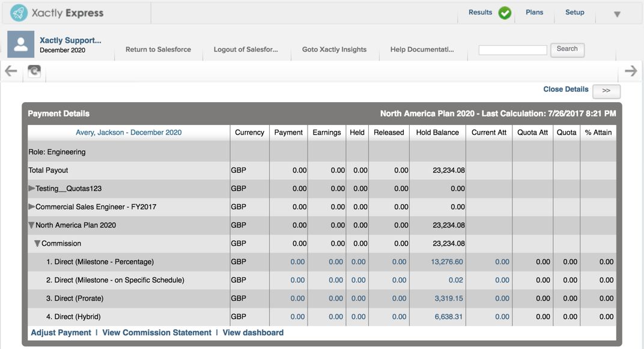This screenshot has height=349, width=644.
Task: Click the Released column header
Action: pyautogui.click(x=389, y=132)
